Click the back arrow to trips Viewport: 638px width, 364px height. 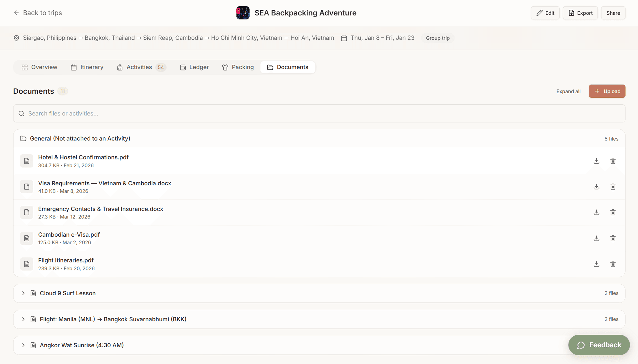[x=16, y=13]
